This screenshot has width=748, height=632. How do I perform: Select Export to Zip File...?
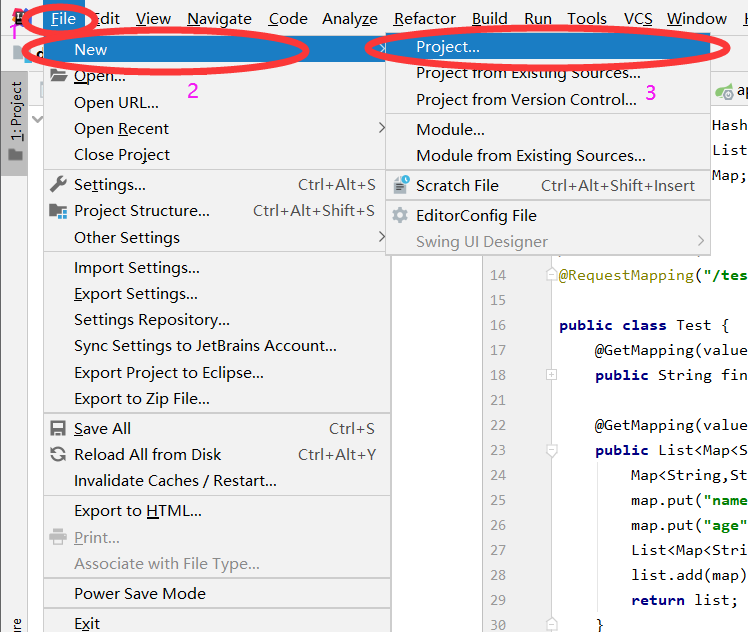[x=217, y=399]
